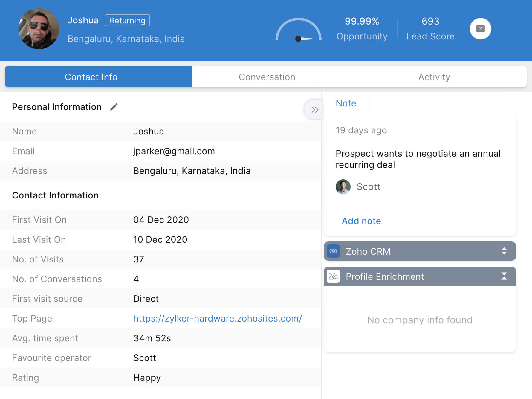Click the Returning visitor badge
This screenshot has width=532, height=399.
tap(127, 20)
